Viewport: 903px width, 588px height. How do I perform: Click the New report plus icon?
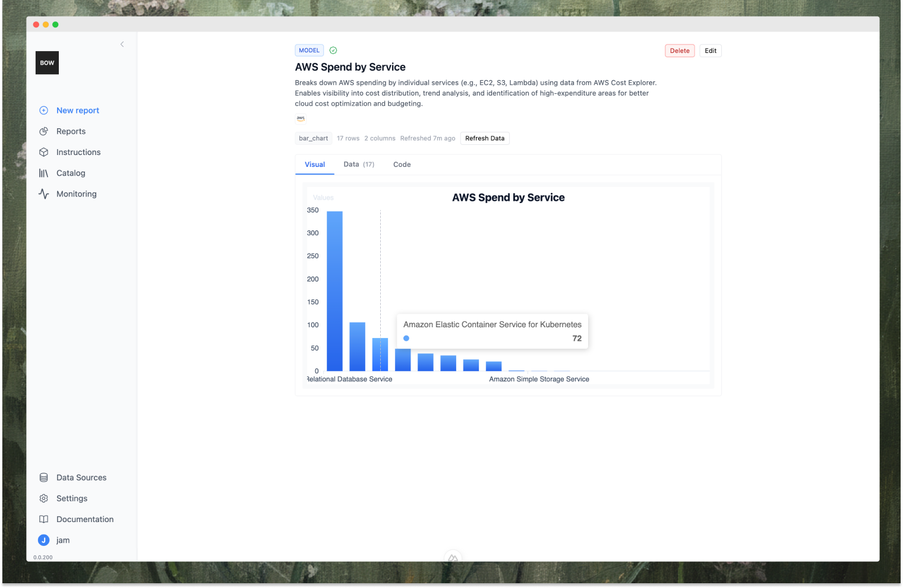coord(43,110)
